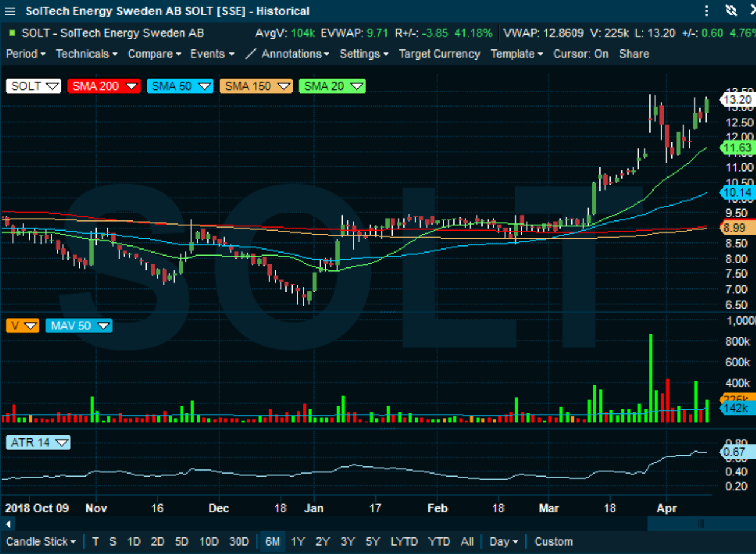The width and height of the screenshot is (756, 554).
Task: Click the "Jan" date axis label
Action: coord(313,508)
